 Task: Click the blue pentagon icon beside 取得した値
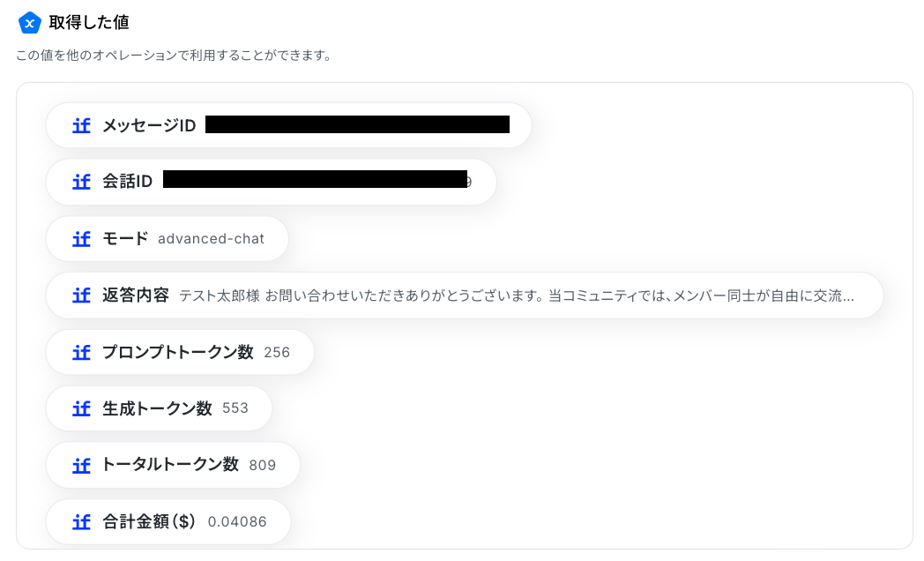pos(29,23)
